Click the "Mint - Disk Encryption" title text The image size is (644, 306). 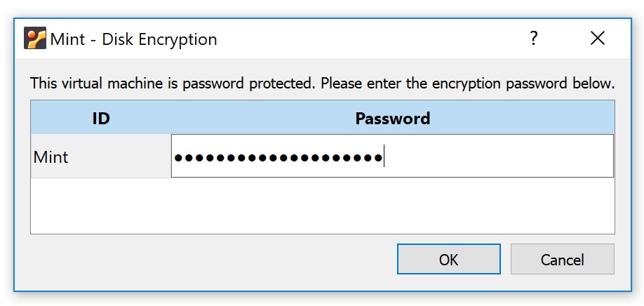click(x=133, y=39)
